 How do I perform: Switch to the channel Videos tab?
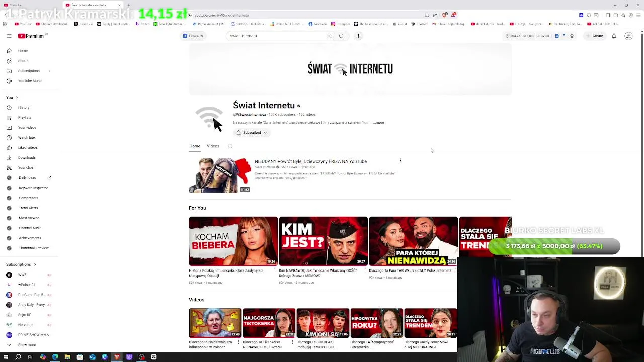pyautogui.click(x=213, y=146)
